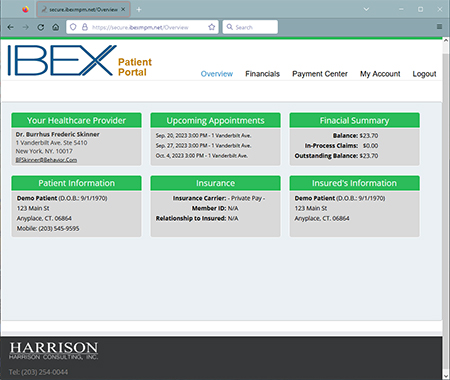The image size is (450, 380).
Task: Click the Balance: $23.70 line
Action: [355, 136]
